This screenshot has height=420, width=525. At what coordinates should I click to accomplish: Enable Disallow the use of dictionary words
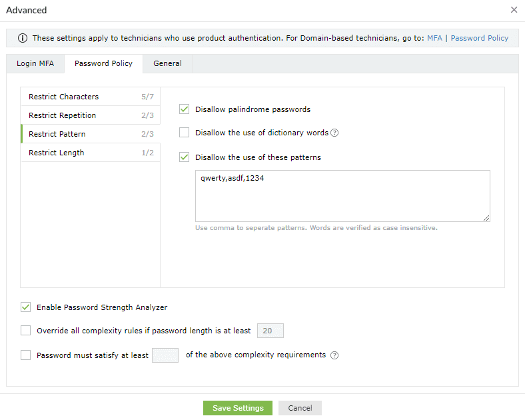(185, 133)
